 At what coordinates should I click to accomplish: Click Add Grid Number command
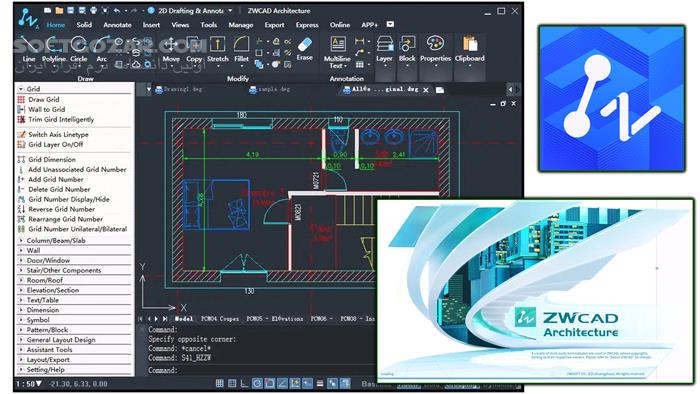(x=56, y=179)
